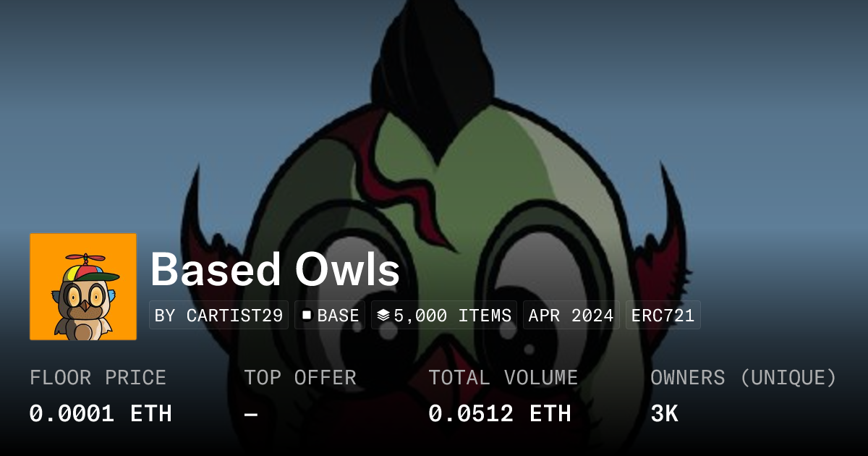The image size is (868, 456).
Task: Click the Based Owls collection avatar thumbnail
Action: pyautogui.click(x=83, y=287)
